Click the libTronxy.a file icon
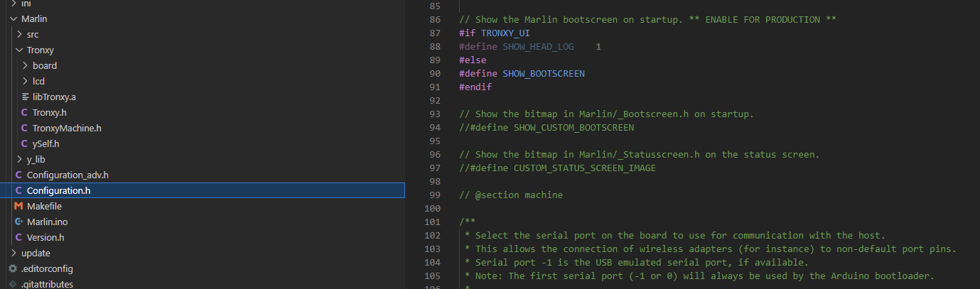Screen dimensions: 980x289 25,97
